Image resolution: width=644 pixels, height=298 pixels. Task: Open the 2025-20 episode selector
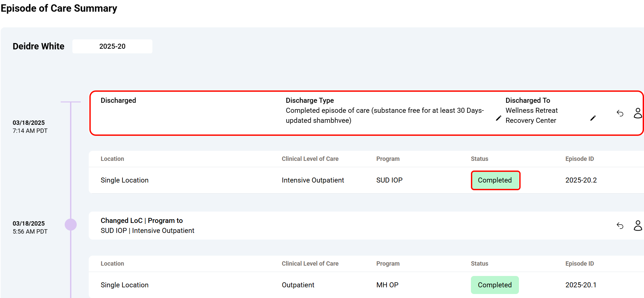coord(112,46)
